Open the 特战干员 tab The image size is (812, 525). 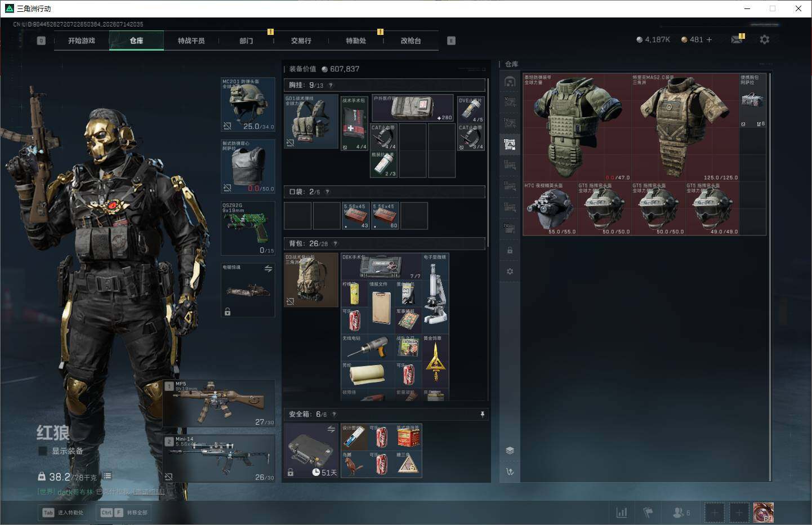point(191,41)
